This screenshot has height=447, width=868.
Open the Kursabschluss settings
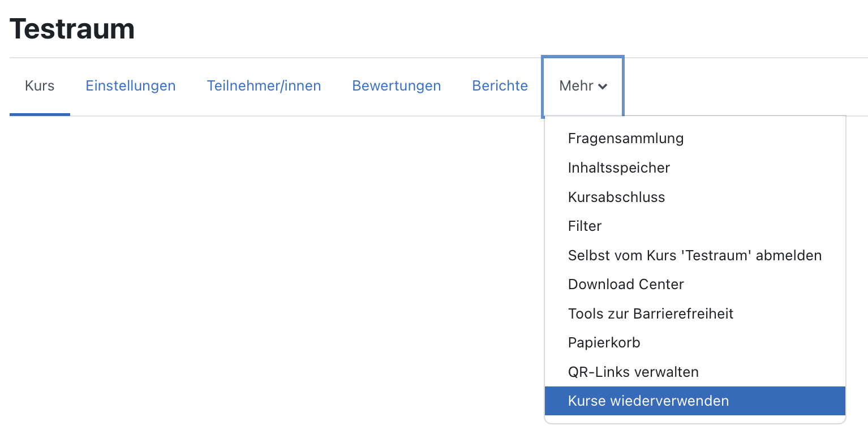[x=616, y=197]
